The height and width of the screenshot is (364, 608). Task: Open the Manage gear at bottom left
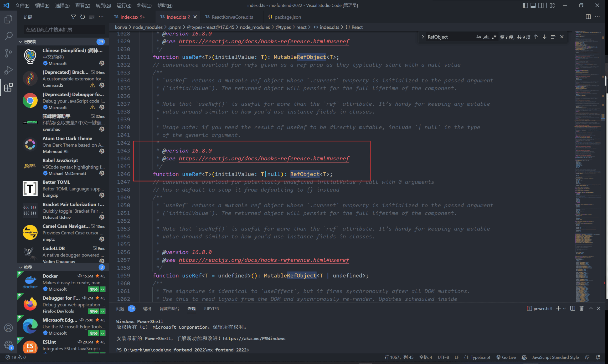point(8,344)
